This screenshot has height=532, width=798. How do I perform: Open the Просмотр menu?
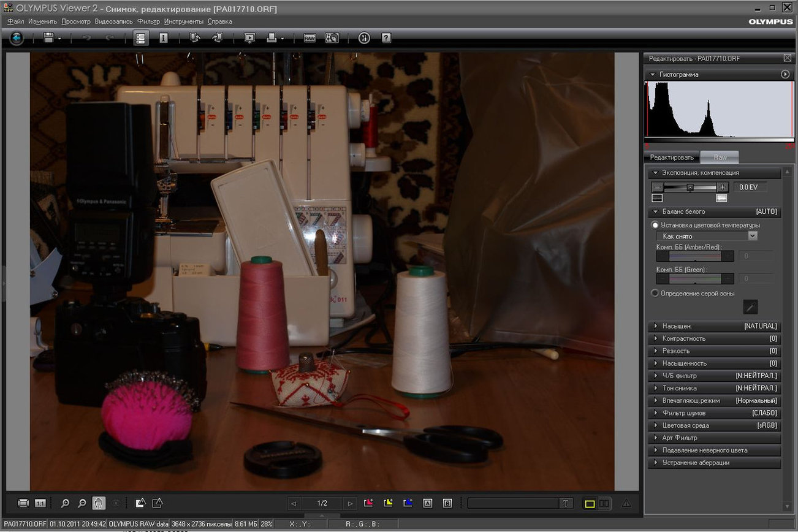76,21
